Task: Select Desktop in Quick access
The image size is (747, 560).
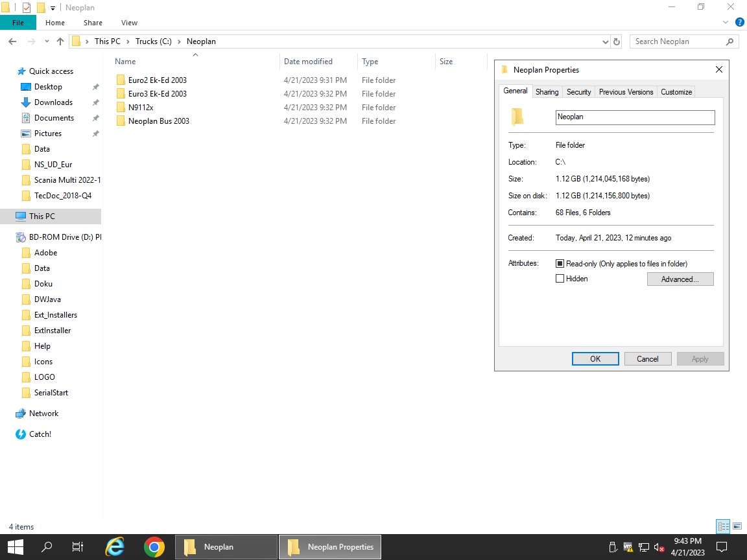Action: point(48,87)
